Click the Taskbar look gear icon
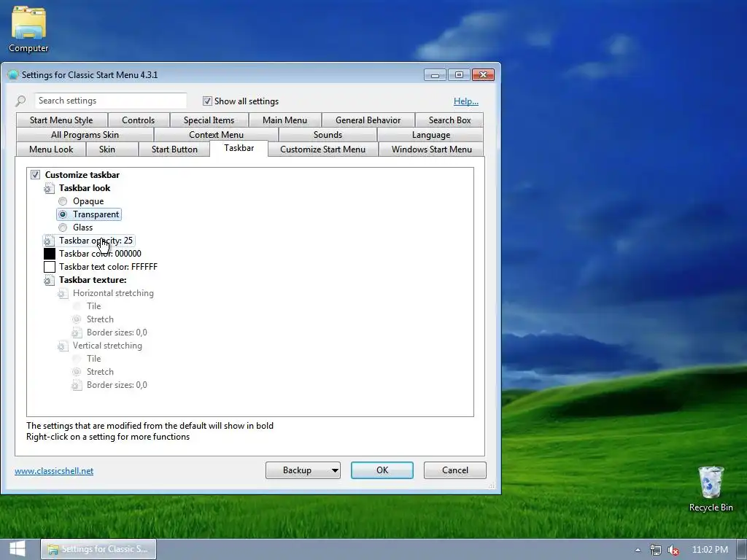 click(x=49, y=188)
